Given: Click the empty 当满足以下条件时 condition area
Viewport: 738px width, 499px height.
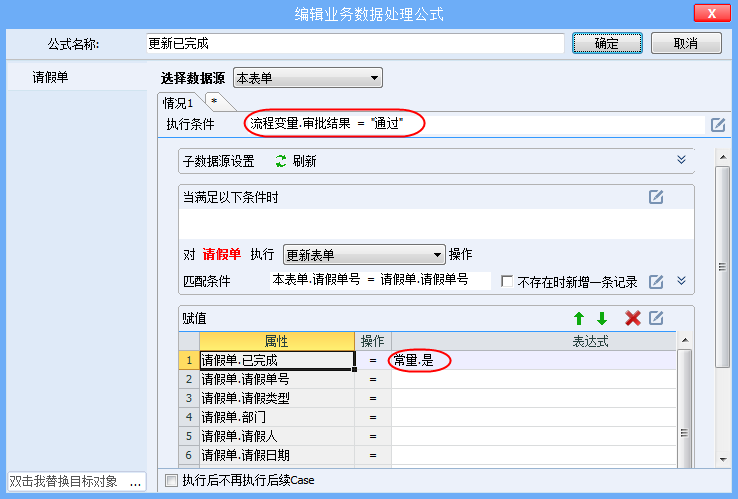Looking at the screenshot, I should [x=436, y=224].
